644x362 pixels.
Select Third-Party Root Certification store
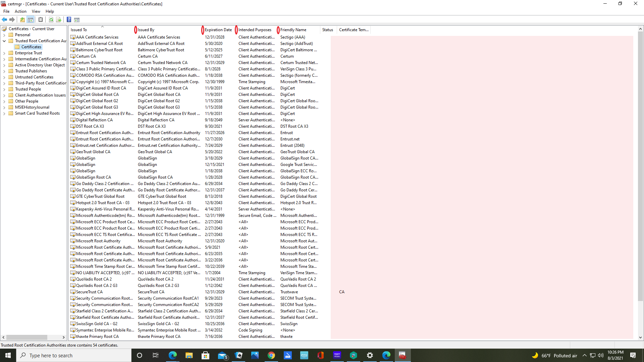[41, 83]
